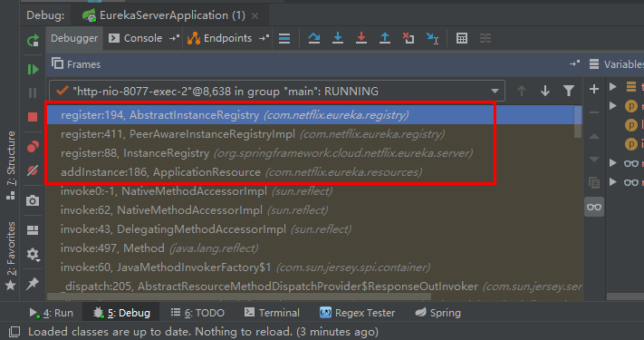Switch to Debugger tab
The width and height of the screenshot is (644, 340).
click(x=74, y=38)
